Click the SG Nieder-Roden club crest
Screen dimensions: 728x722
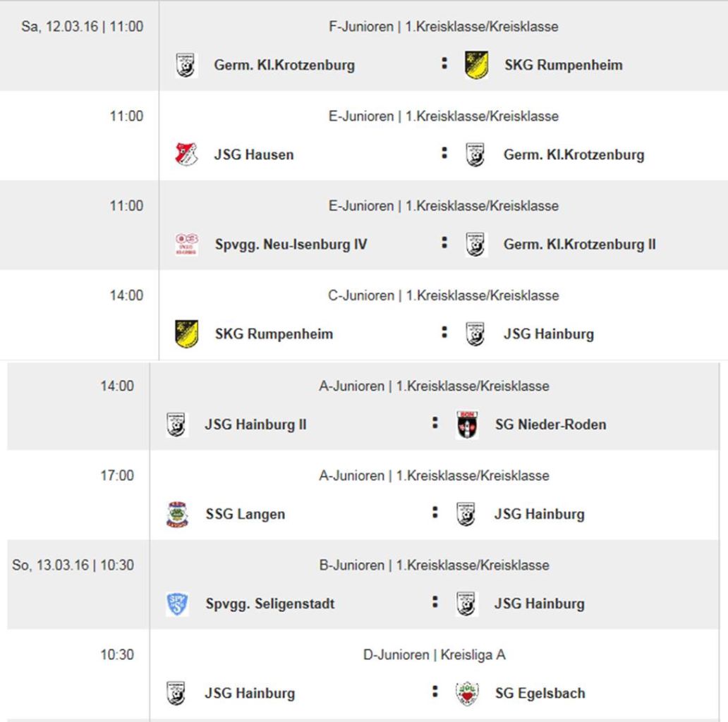point(467,424)
